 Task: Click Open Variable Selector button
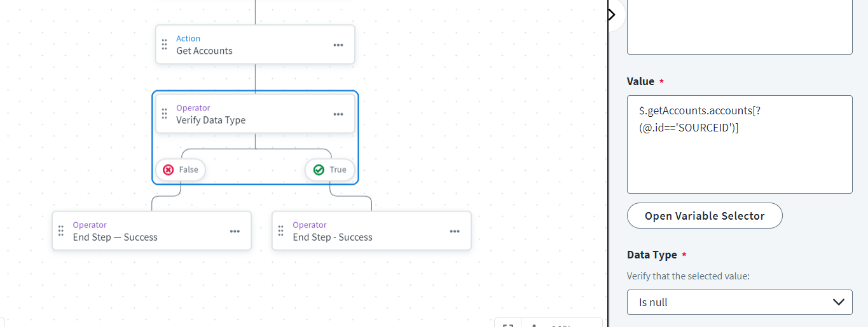(705, 216)
